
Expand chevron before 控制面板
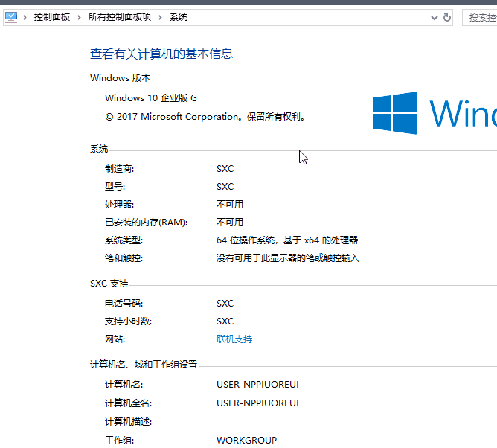pos(25,17)
